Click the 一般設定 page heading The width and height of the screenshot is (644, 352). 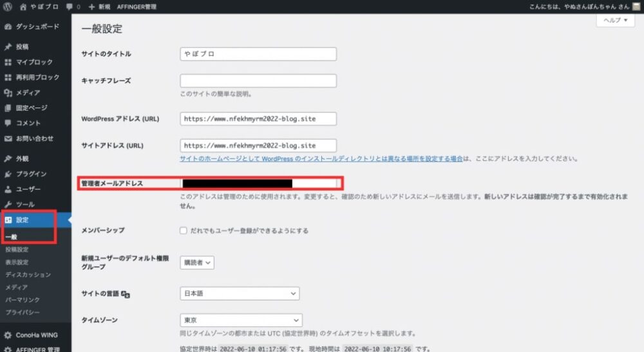click(x=102, y=29)
